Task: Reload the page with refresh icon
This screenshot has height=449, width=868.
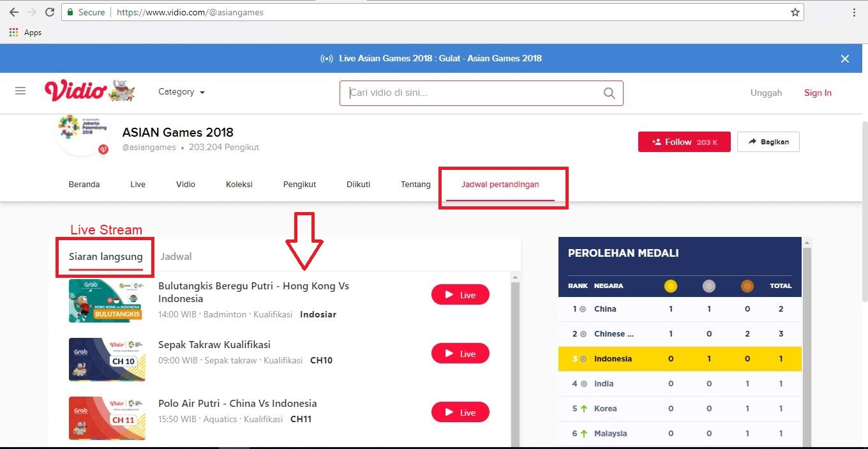Action: click(49, 12)
